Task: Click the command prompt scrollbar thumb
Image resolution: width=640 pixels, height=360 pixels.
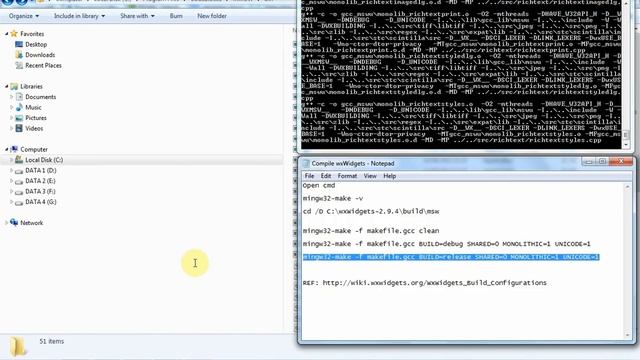Action: [x=626, y=135]
